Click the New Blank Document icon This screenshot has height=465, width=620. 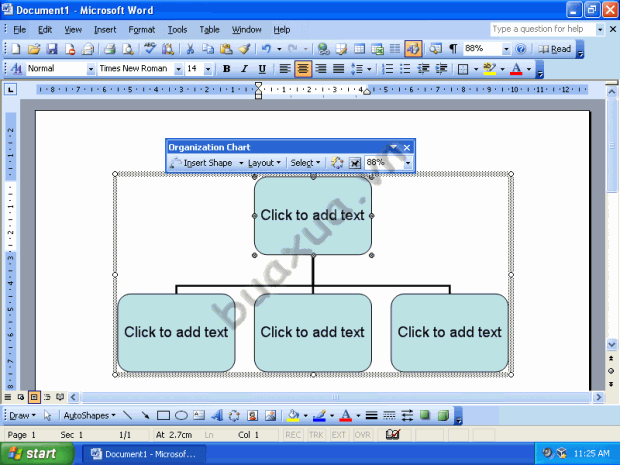(16, 49)
